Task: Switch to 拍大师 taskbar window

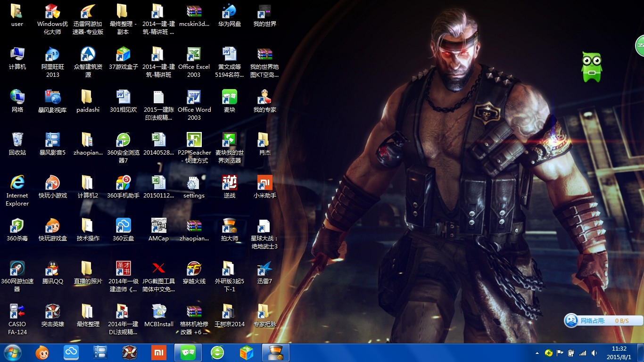Action: (x=276, y=353)
